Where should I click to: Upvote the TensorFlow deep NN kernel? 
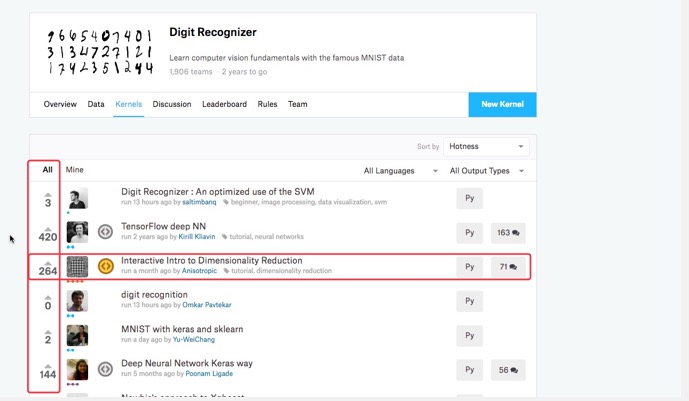coord(47,226)
